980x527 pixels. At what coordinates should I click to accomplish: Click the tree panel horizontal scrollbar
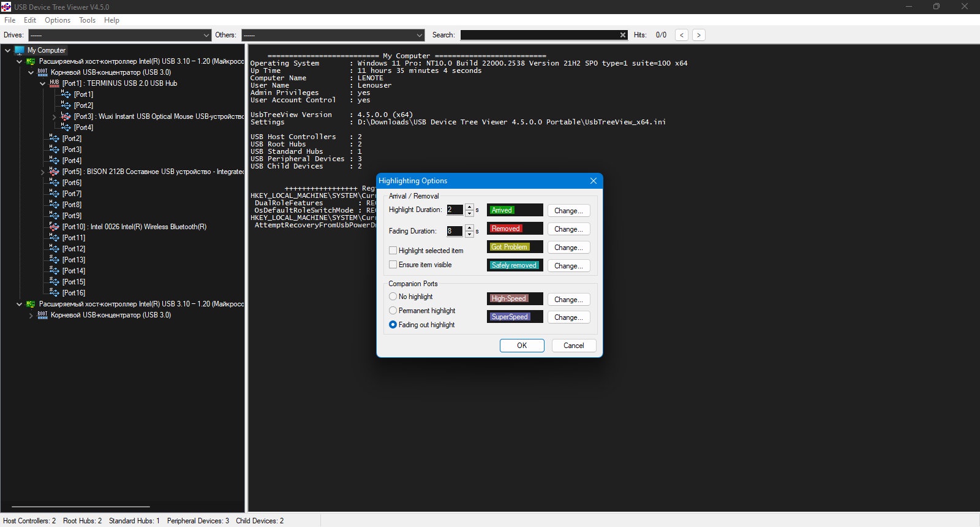81,507
